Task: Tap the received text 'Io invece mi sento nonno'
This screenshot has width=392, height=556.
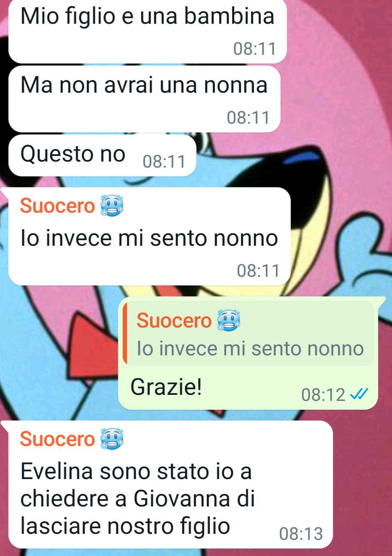Action: [x=149, y=238]
